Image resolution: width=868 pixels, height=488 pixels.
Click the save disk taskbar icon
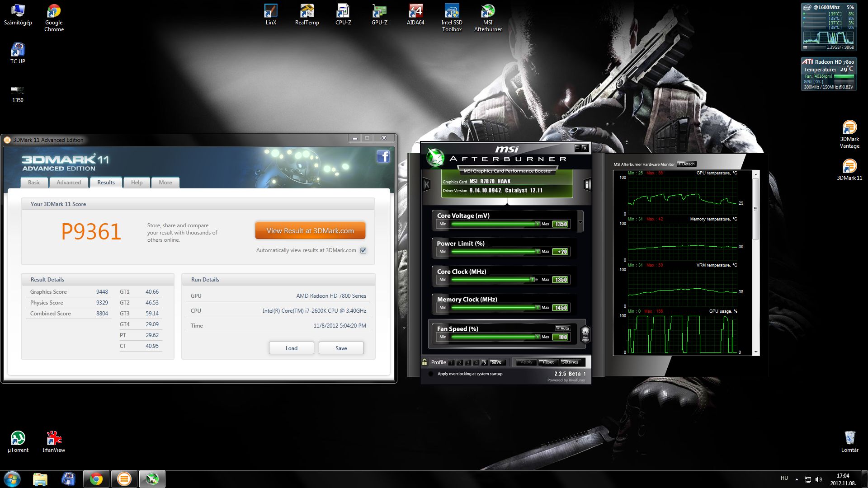(68, 479)
